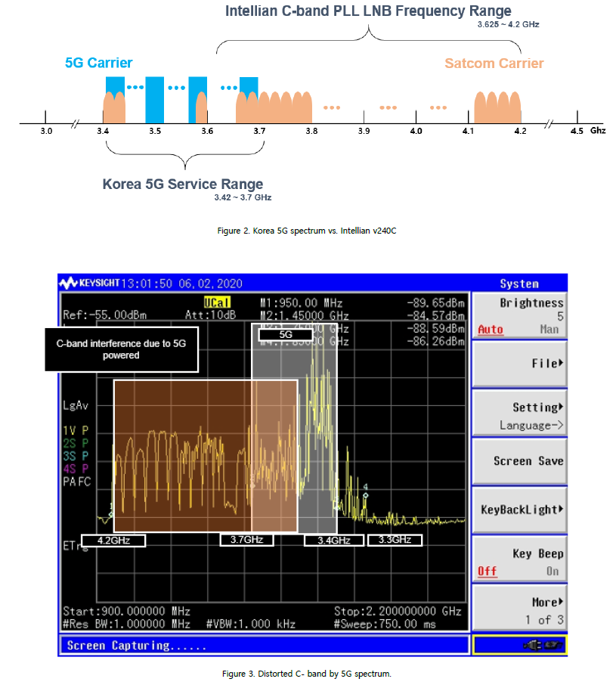The width and height of the screenshot is (616, 685).
Task: Click the Figure 3 caption text
Action: (307, 674)
